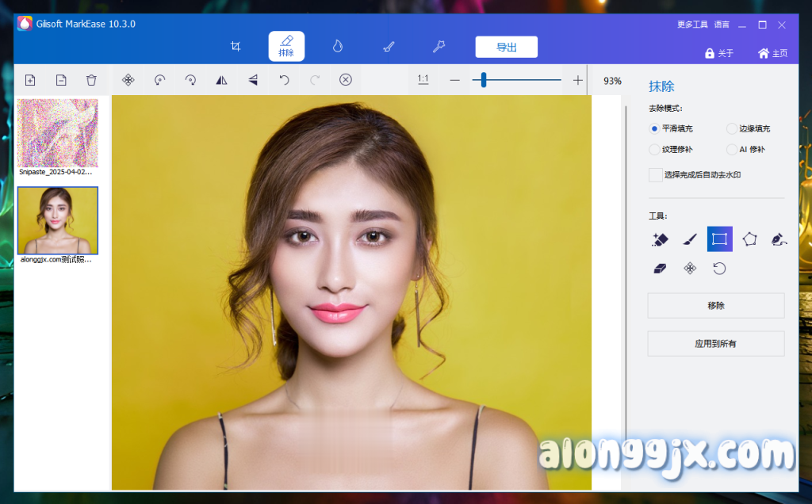Select the rectangle marquee tool
The height and width of the screenshot is (504, 812).
click(719, 239)
